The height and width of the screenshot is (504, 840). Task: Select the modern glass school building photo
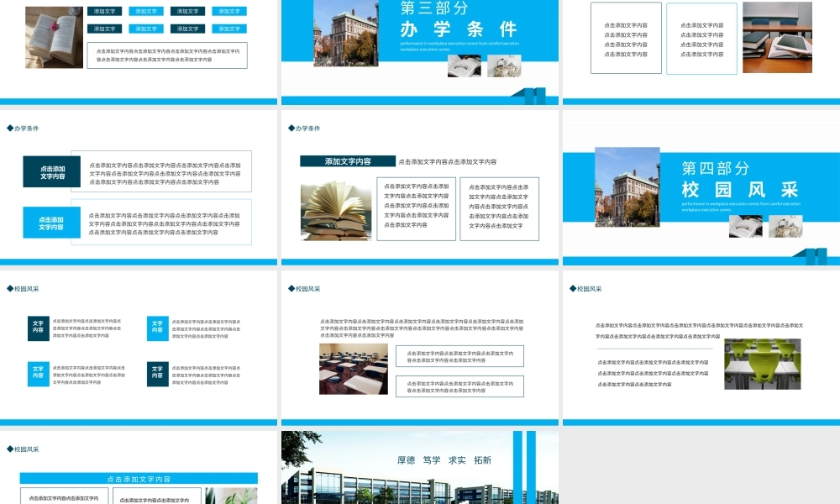pyautogui.click(x=419, y=468)
